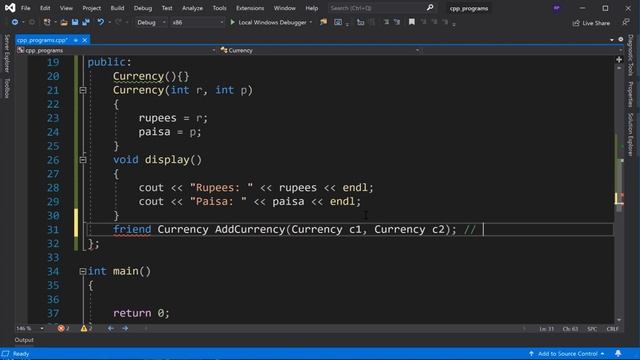The width and height of the screenshot is (640, 360).
Task: Click the uncomment lines toolbar icon
Action: tap(397, 22)
